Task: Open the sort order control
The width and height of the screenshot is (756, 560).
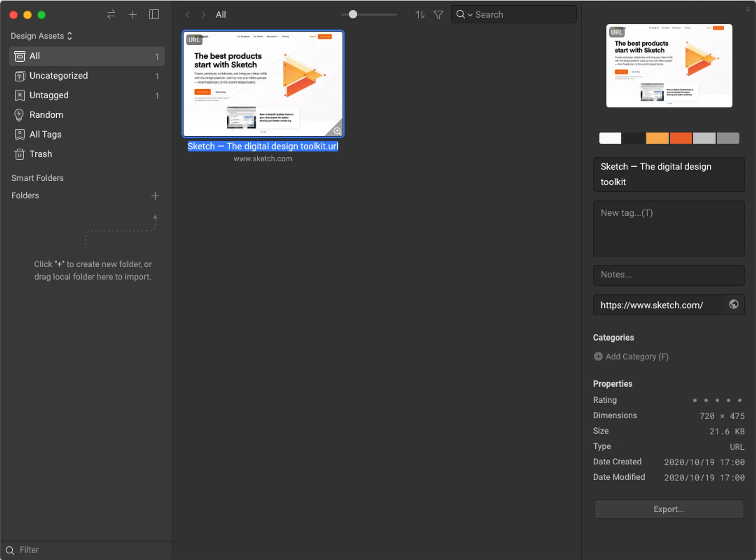Action: point(419,14)
